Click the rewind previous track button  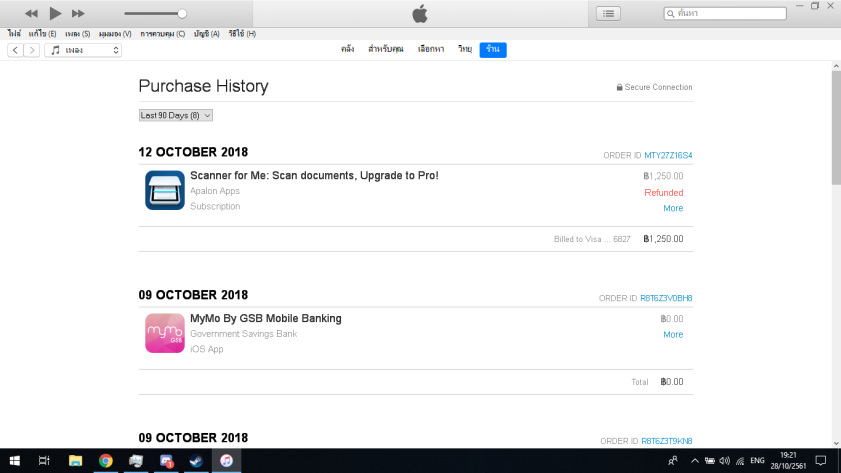tap(31, 13)
